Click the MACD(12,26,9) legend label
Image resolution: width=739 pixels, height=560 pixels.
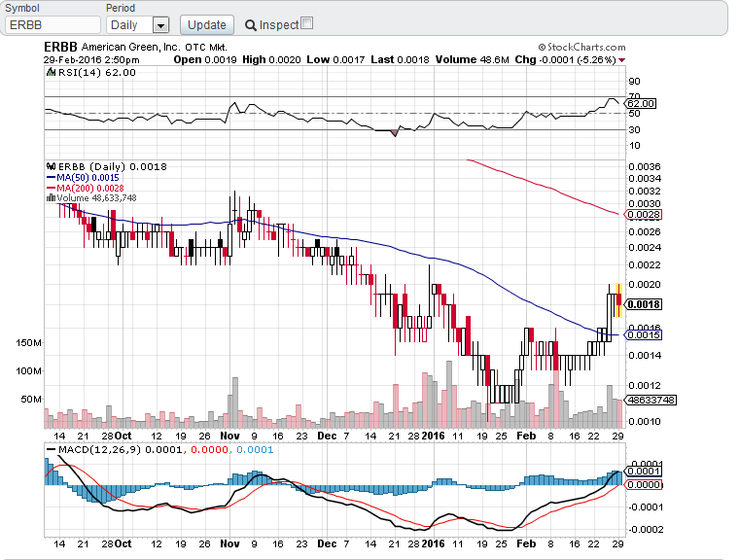(99, 450)
